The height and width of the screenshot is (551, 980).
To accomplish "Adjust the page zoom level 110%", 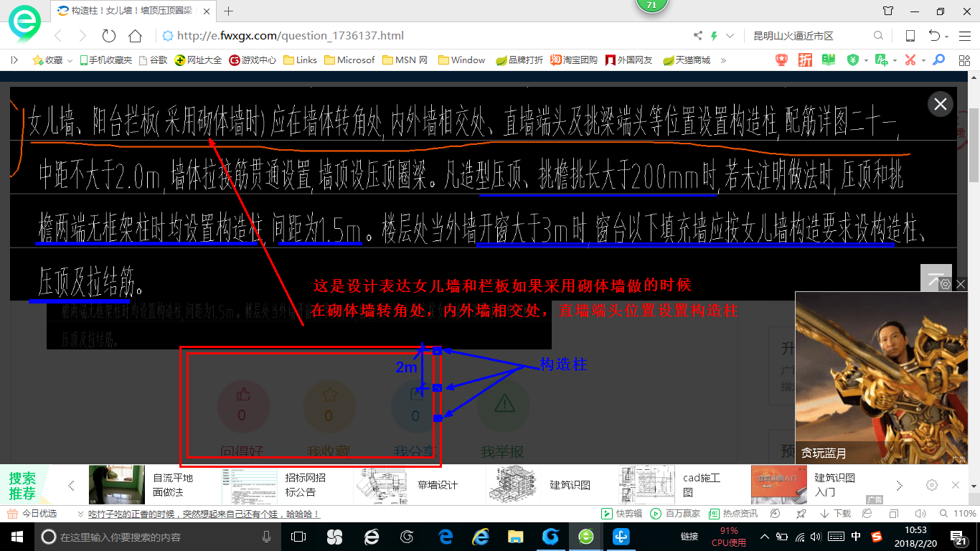I will [958, 514].
